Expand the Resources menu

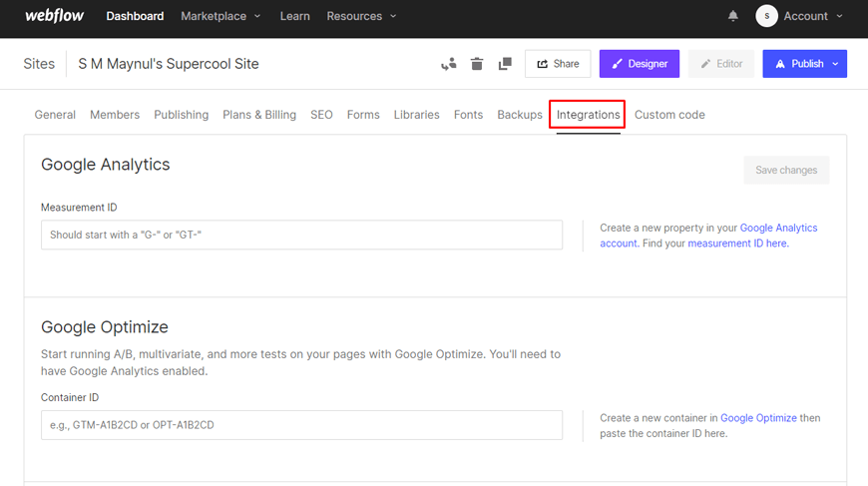pyautogui.click(x=361, y=16)
